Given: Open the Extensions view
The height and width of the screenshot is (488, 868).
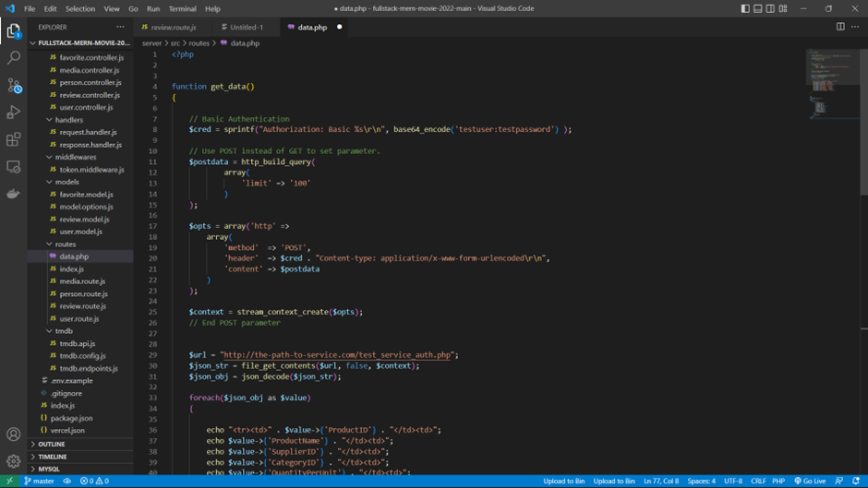Looking at the screenshot, I should click(x=13, y=139).
